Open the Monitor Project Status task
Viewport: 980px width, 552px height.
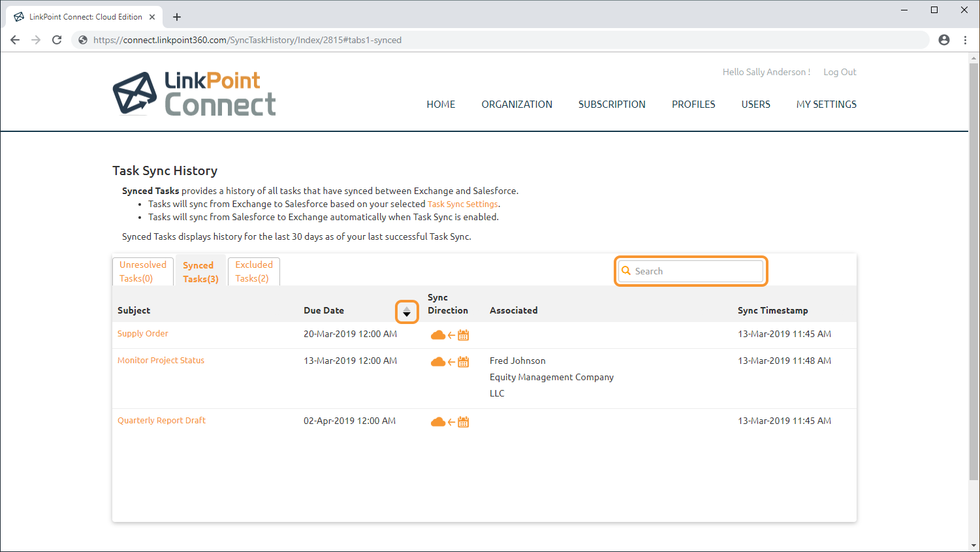(161, 361)
